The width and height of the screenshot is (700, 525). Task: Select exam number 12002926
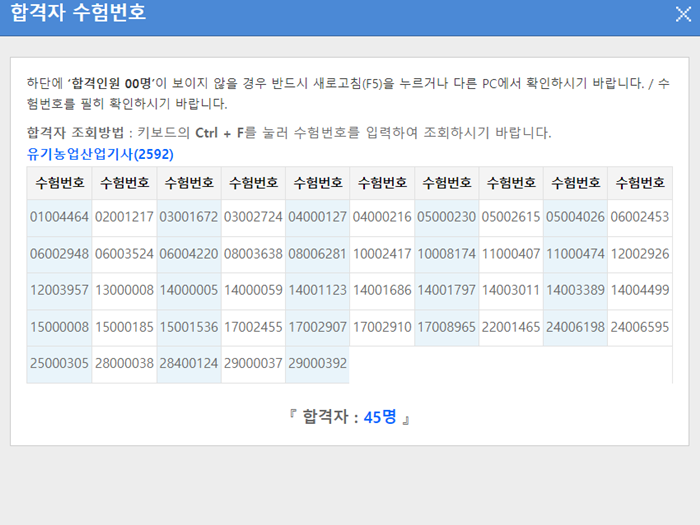click(x=640, y=254)
